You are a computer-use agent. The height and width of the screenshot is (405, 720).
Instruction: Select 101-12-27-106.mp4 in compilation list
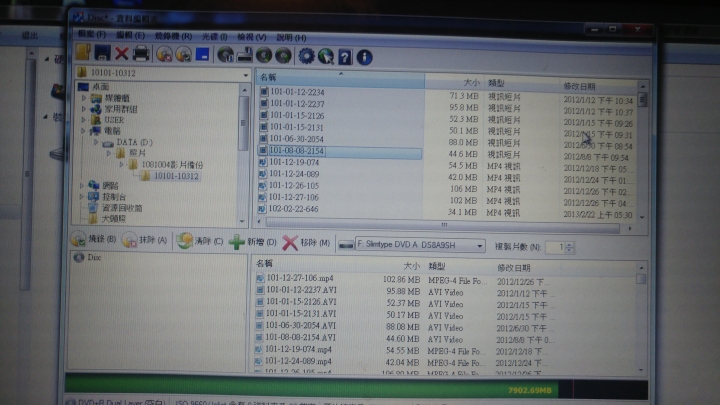[300, 278]
